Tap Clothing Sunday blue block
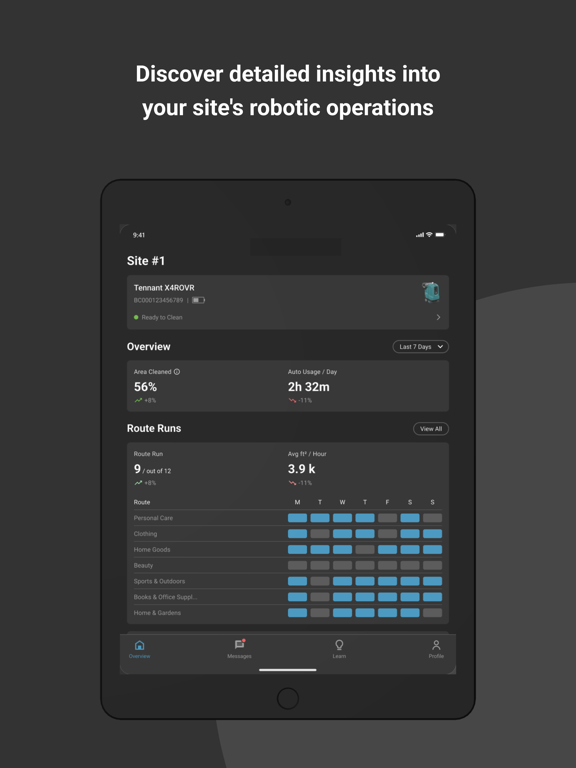This screenshot has width=576, height=768. click(x=432, y=534)
